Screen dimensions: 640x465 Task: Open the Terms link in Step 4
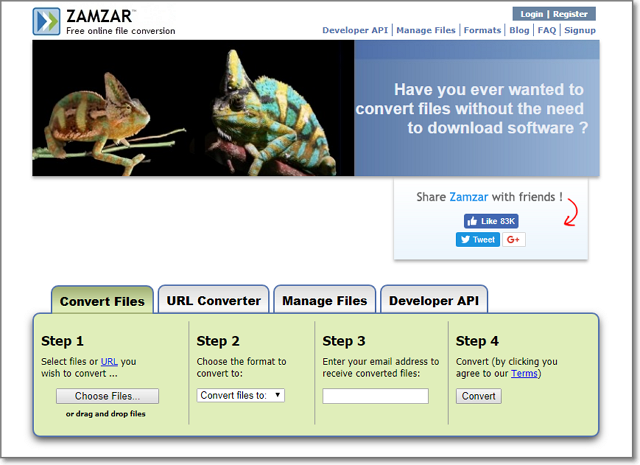point(523,374)
